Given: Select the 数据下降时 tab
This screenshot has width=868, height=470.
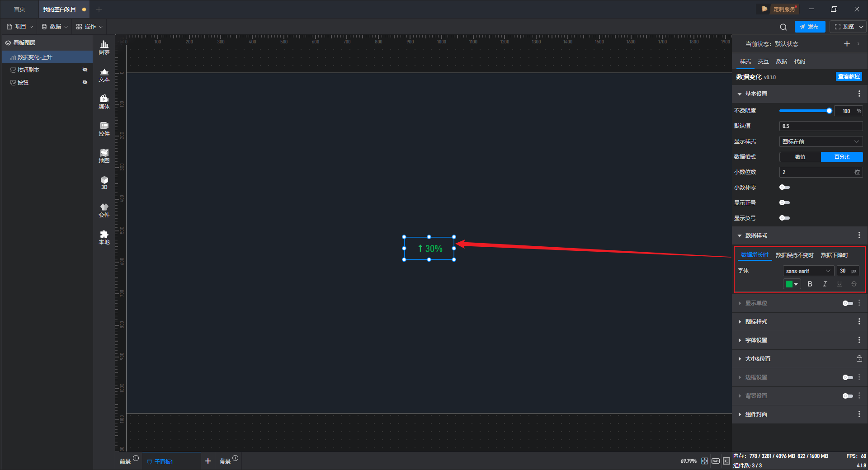Looking at the screenshot, I should [835, 255].
